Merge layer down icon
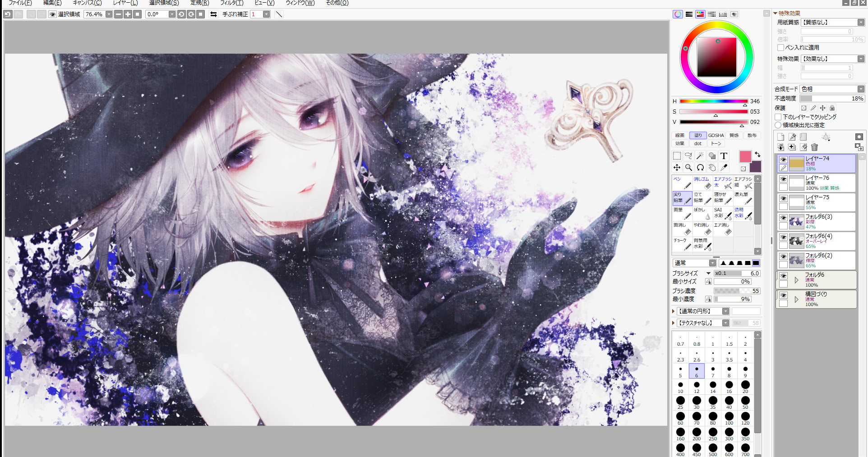Image resolution: width=868 pixels, height=457 pixels. coord(780,147)
